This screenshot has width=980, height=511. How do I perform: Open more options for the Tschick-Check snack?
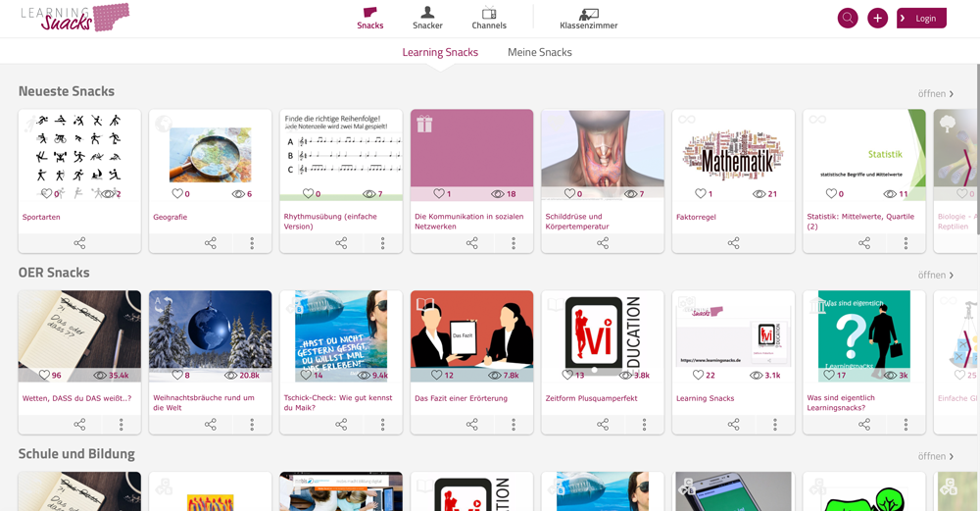[x=382, y=425]
